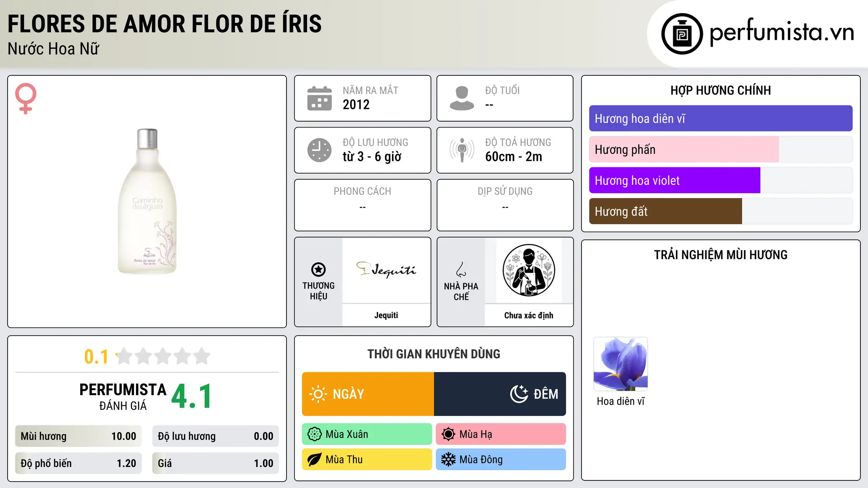Click the Hương phấn accord bar

pos(721,150)
